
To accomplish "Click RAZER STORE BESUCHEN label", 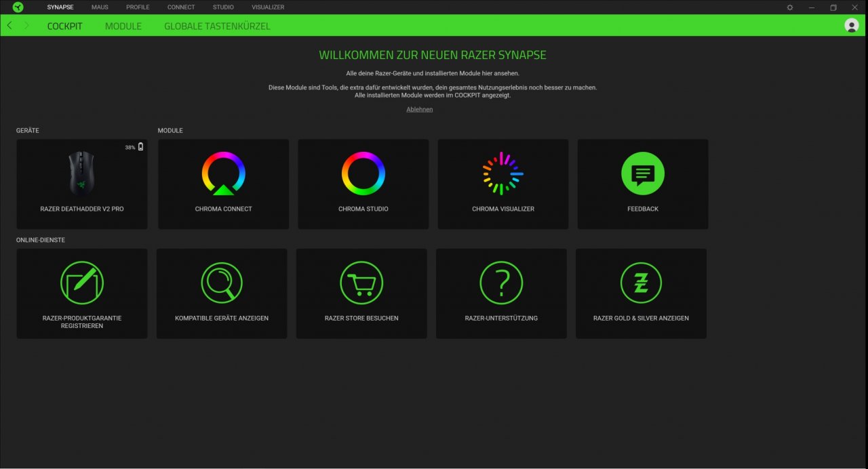I will 361,318.
